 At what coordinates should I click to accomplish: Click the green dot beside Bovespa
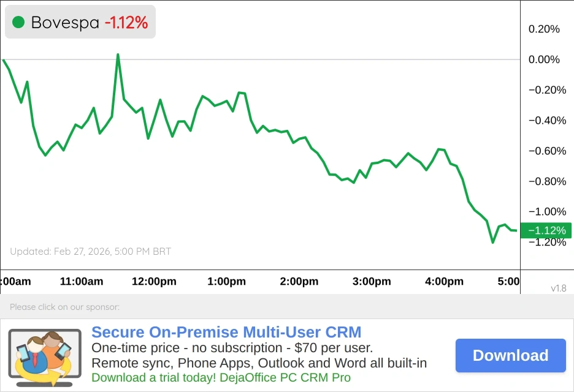pos(18,23)
